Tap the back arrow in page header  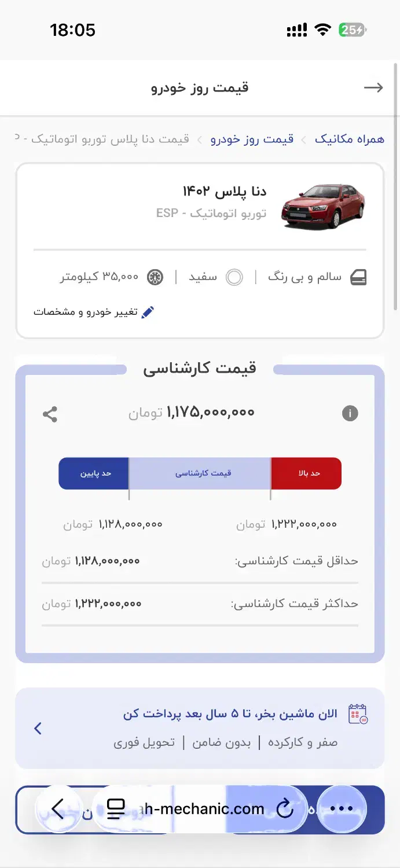tap(373, 87)
